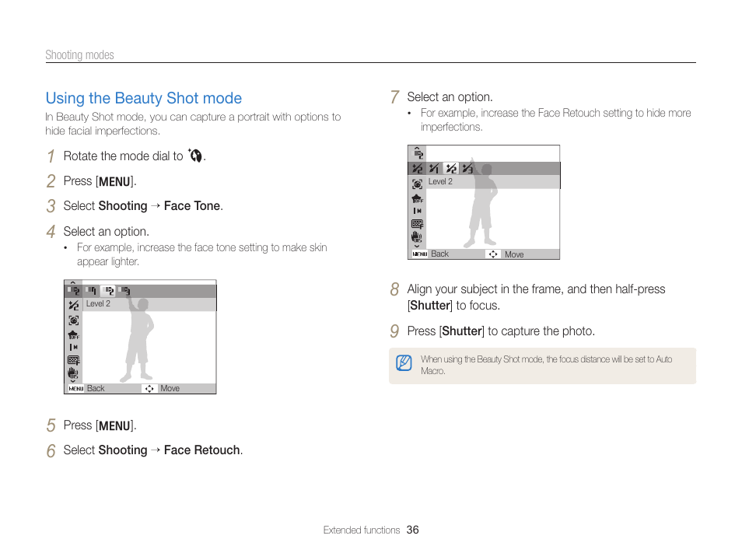Click the 'Using the Beauty Shot mode' heading
The height and width of the screenshot is (560, 742).
point(144,98)
